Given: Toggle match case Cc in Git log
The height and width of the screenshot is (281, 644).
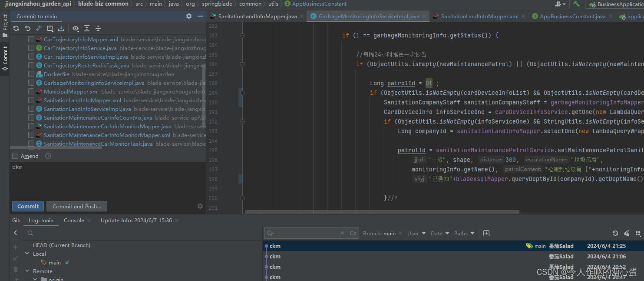Looking at the screenshot, I should click(353, 233).
